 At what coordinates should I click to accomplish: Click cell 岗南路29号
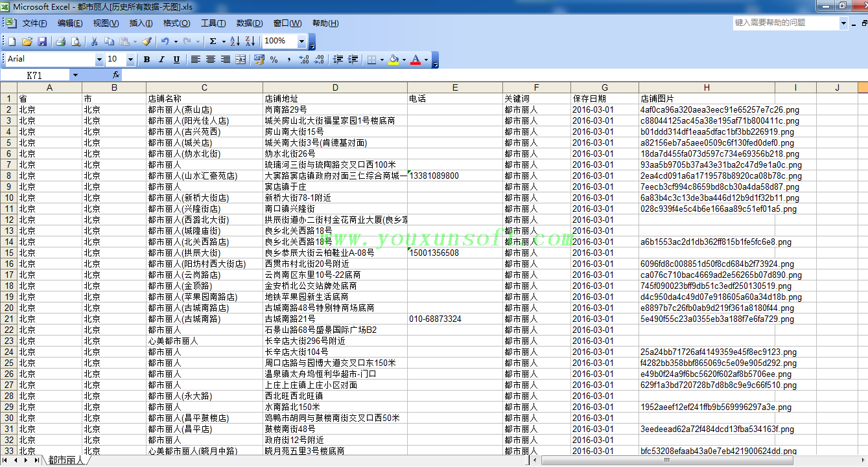pyautogui.click(x=335, y=109)
